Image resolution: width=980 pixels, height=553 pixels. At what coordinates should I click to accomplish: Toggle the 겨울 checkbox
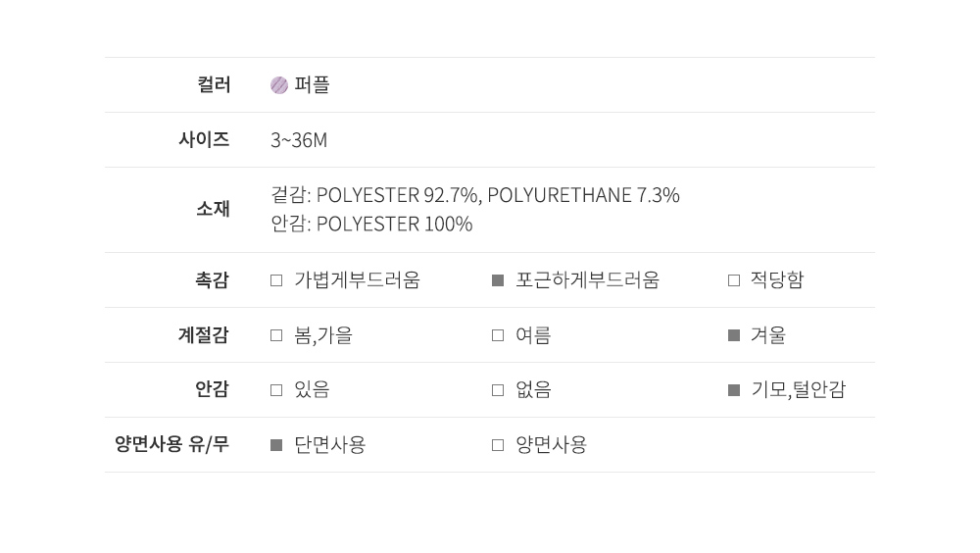click(x=734, y=335)
